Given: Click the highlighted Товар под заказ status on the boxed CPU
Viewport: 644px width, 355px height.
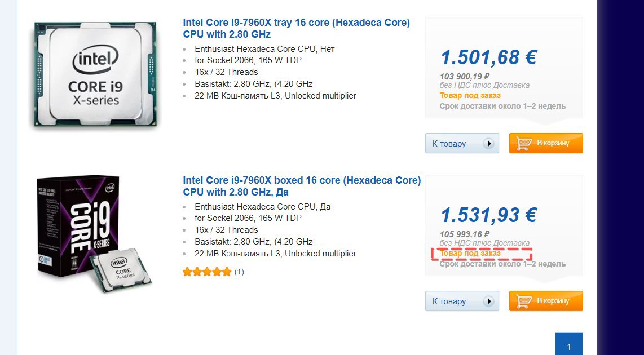Looking at the screenshot, I should [470, 253].
